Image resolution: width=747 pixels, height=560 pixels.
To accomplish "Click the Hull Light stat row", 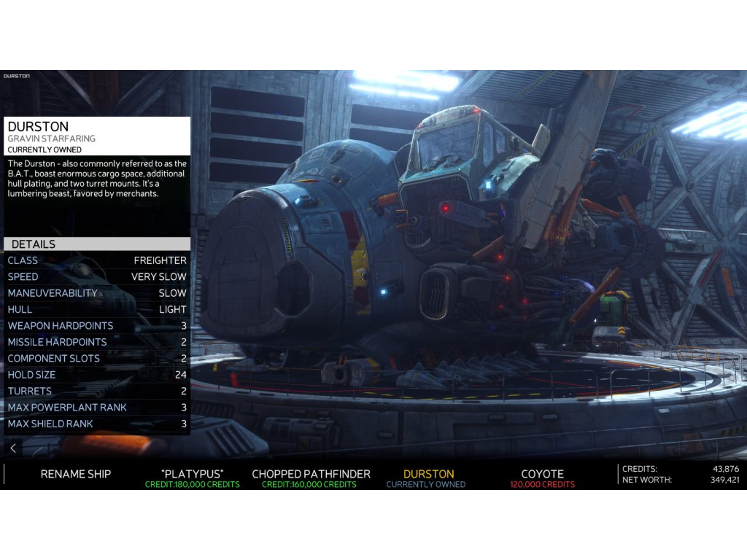I will pyautogui.click(x=97, y=309).
